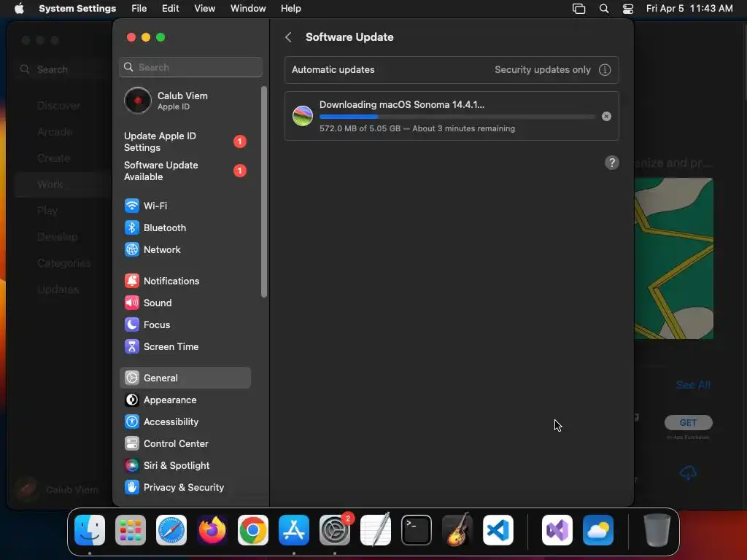The width and height of the screenshot is (747, 560).
Task: Open Trash from the Dock
Action: [x=657, y=530]
